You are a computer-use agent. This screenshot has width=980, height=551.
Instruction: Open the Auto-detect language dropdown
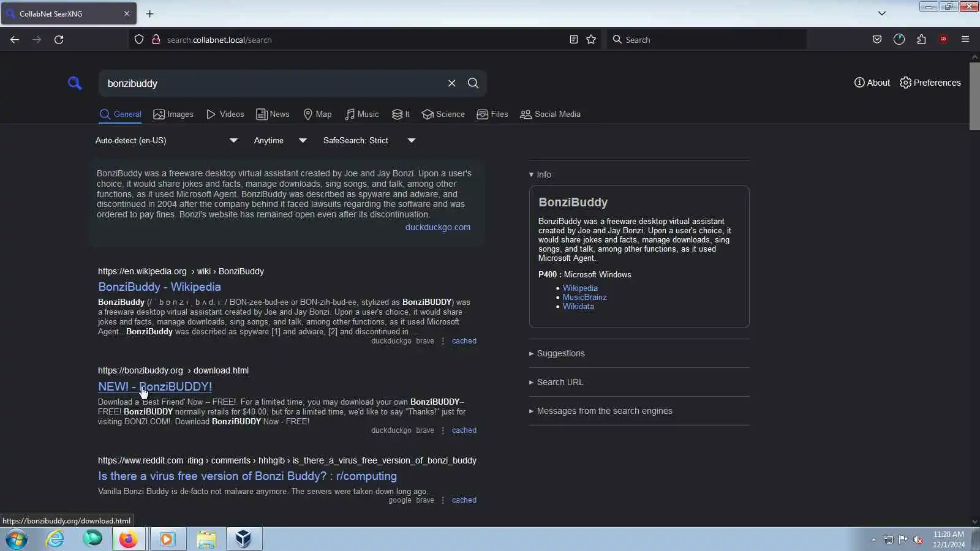[167, 141]
